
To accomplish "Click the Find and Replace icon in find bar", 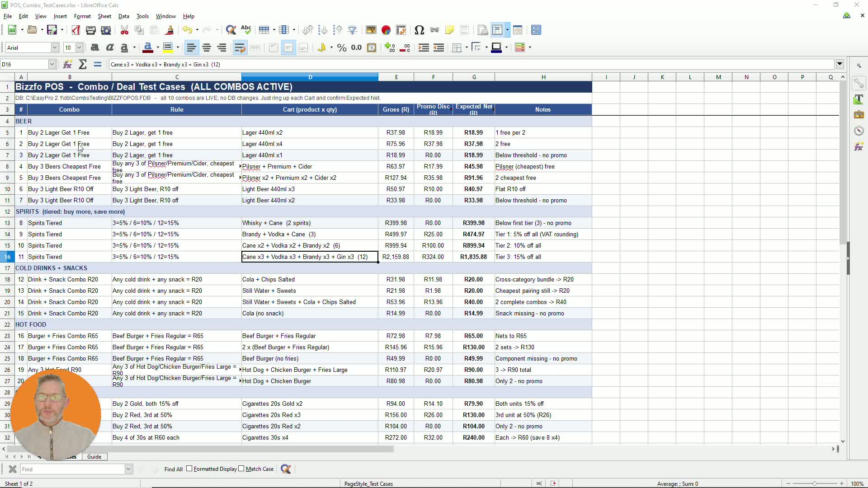I will tap(286, 469).
